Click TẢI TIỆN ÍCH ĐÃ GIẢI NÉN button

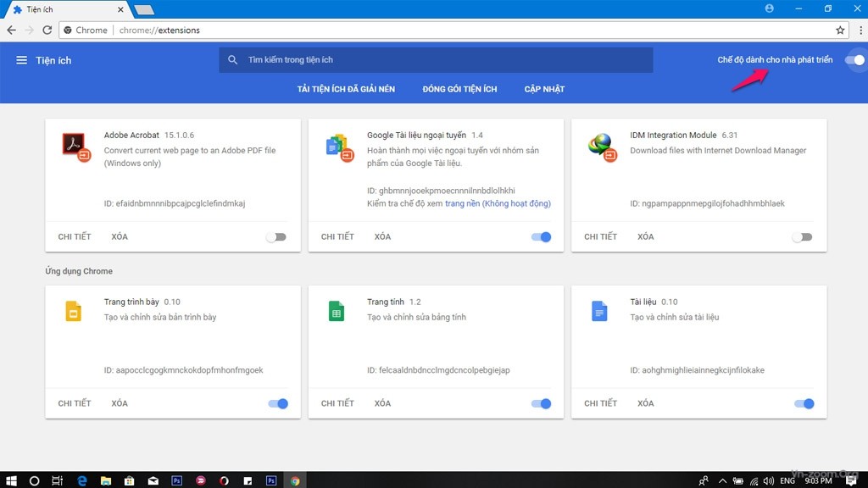tap(346, 89)
